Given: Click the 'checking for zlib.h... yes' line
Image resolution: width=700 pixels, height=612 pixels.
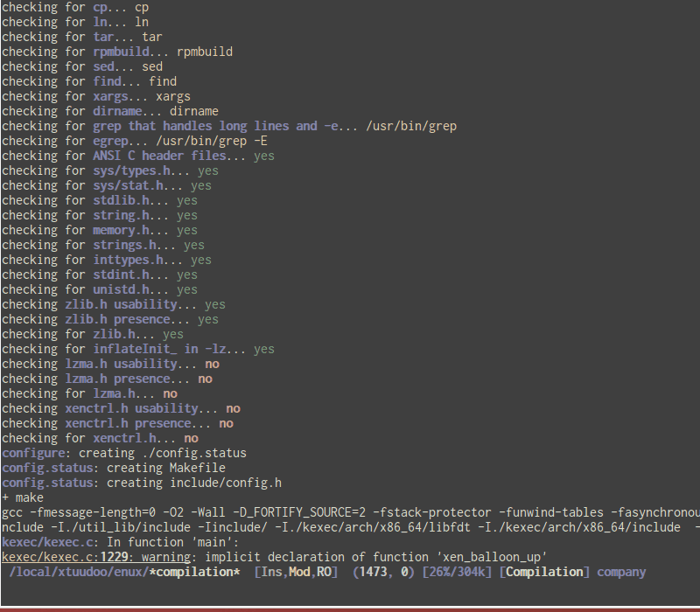Looking at the screenshot, I should [93, 334].
